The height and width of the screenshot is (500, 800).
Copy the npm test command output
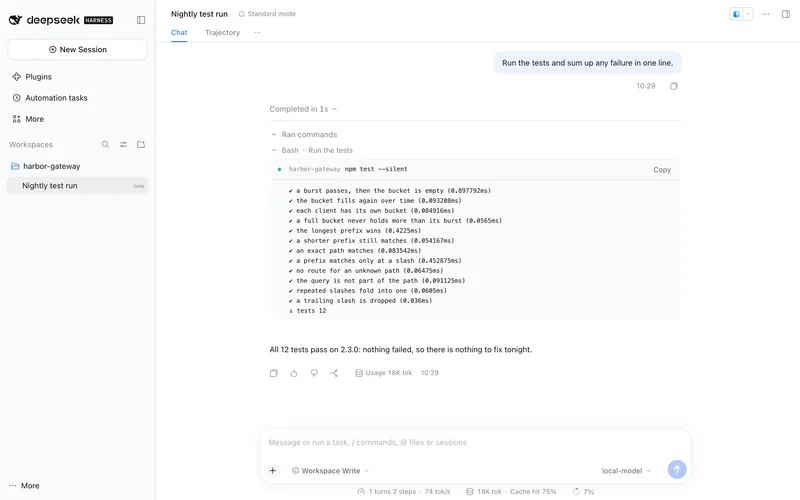pyautogui.click(x=662, y=170)
